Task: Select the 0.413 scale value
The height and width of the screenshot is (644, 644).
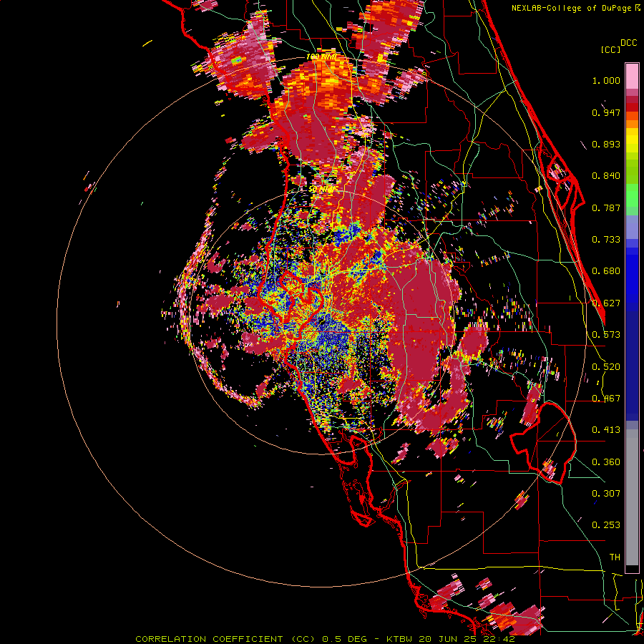Action: [606, 430]
